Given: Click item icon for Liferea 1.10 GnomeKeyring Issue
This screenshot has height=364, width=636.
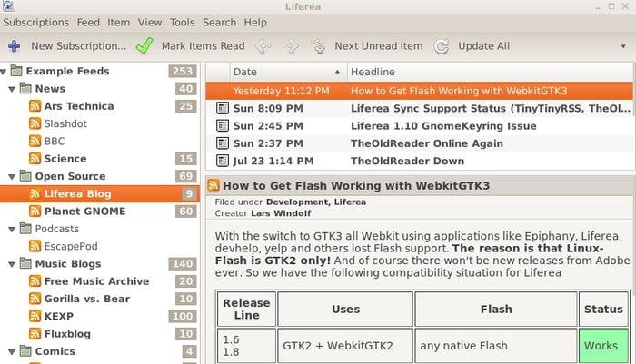Looking at the screenshot, I should click(223, 125).
